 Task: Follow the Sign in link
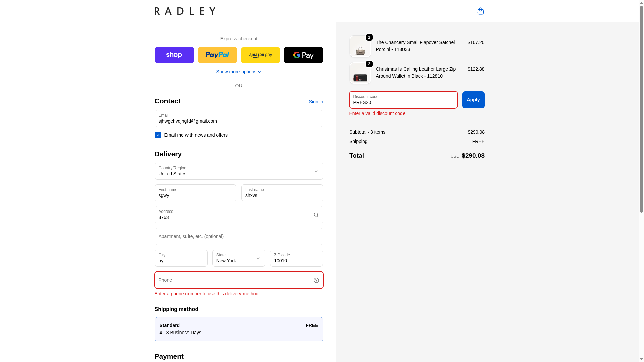pos(316,102)
